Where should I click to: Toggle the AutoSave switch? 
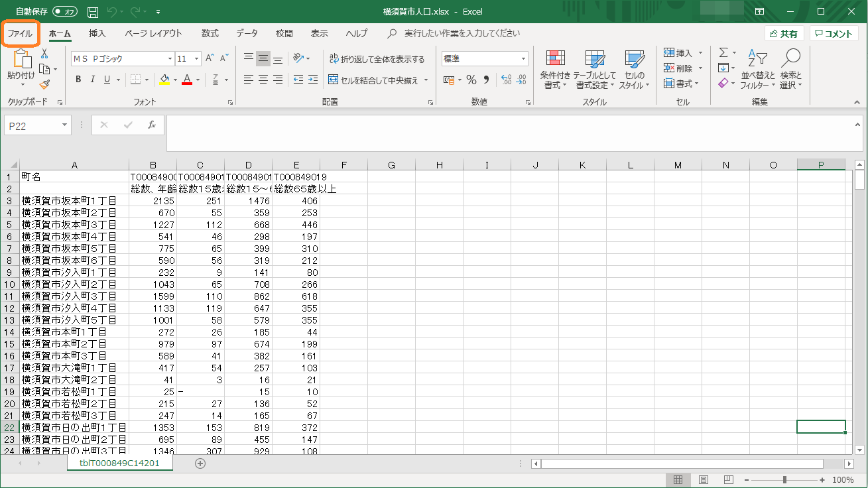coord(64,12)
